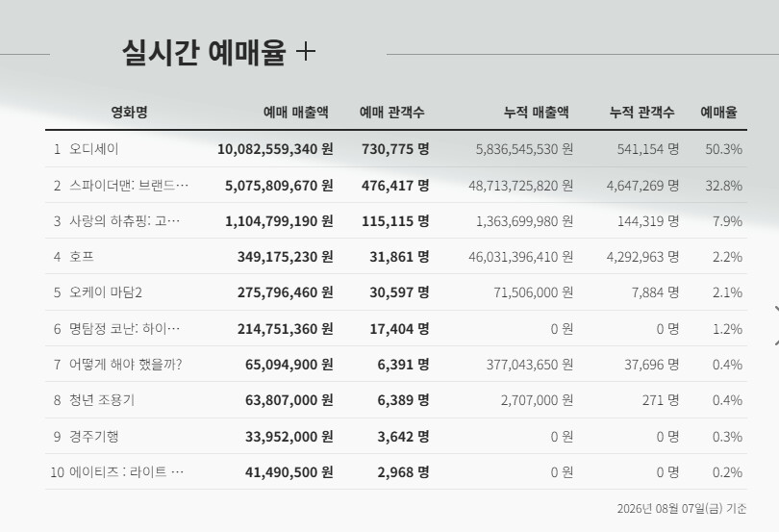779x532 pixels.
Task: Click the 예매율 column header
Action: pos(718,112)
